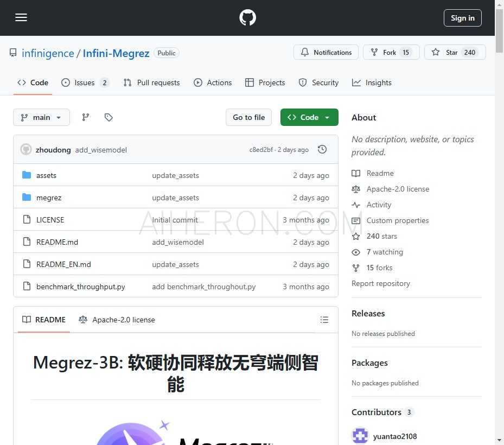Switch to the Issues tab
The image size is (504, 445).
[x=85, y=82]
